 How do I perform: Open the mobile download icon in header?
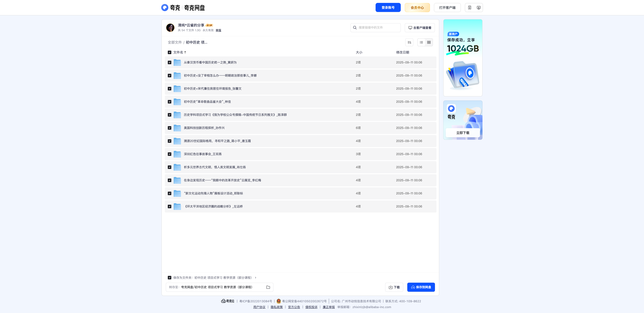[x=470, y=8]
